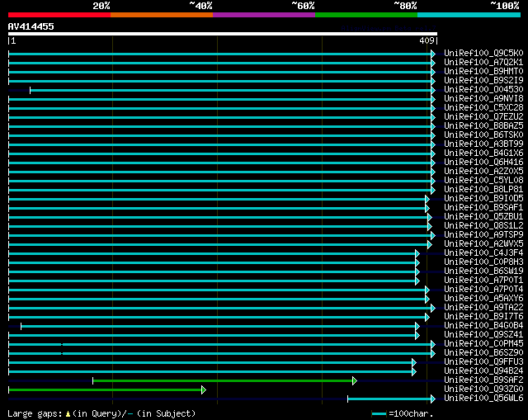Click the AV414455 query name
The width and height of the screenshot is (528, 420).
(x=31, y=26)
